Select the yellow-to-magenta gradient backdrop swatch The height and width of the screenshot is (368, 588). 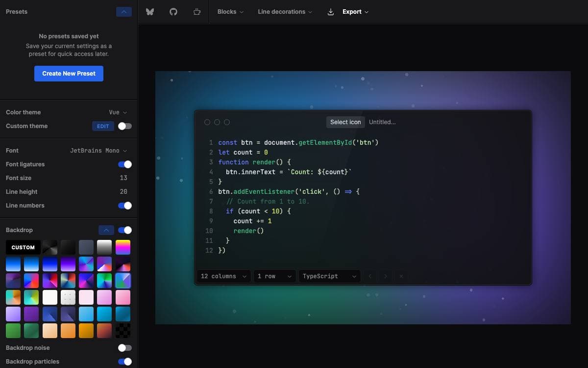tap(123, 247)
